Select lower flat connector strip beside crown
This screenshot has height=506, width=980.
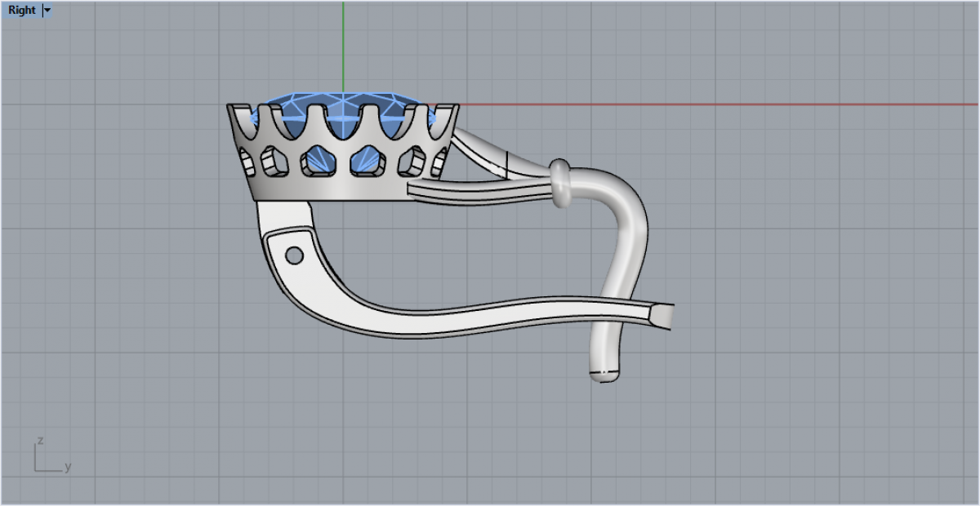[x=474, y=191]
